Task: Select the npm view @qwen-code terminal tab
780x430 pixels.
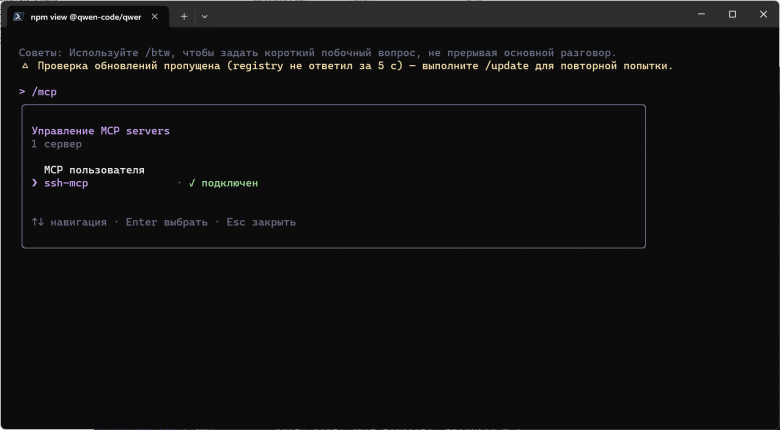Action: coord(88,16)
